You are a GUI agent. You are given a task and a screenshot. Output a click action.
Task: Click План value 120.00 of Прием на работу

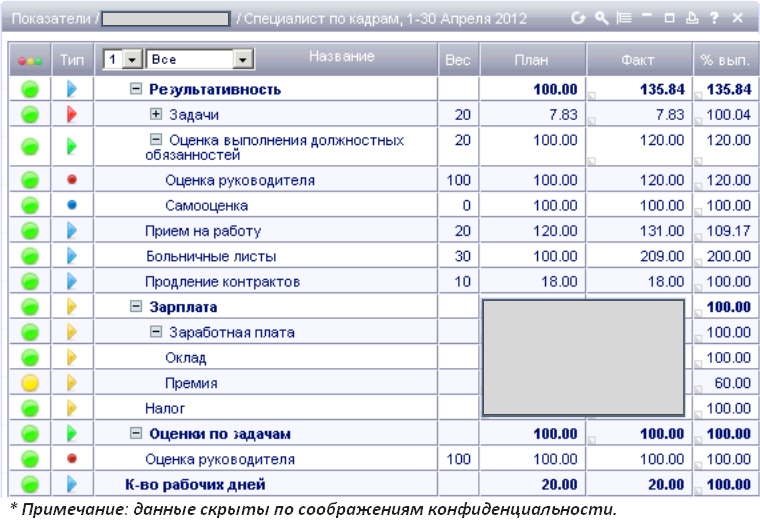pos(555,231)
